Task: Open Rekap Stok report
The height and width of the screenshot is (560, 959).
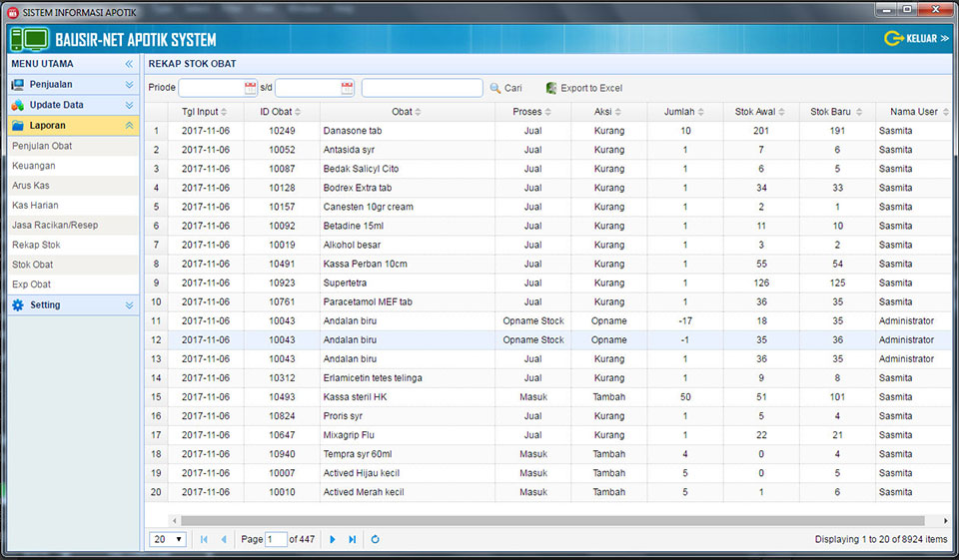Action: pos(36,245)
